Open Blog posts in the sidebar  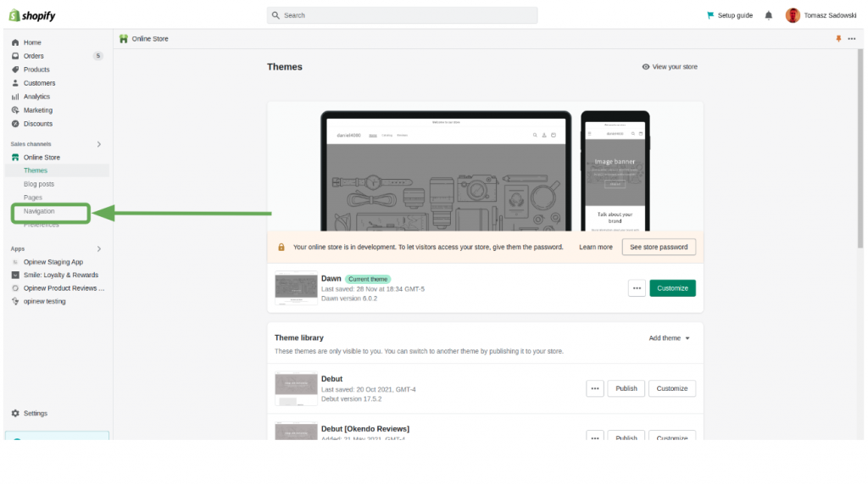39,184
